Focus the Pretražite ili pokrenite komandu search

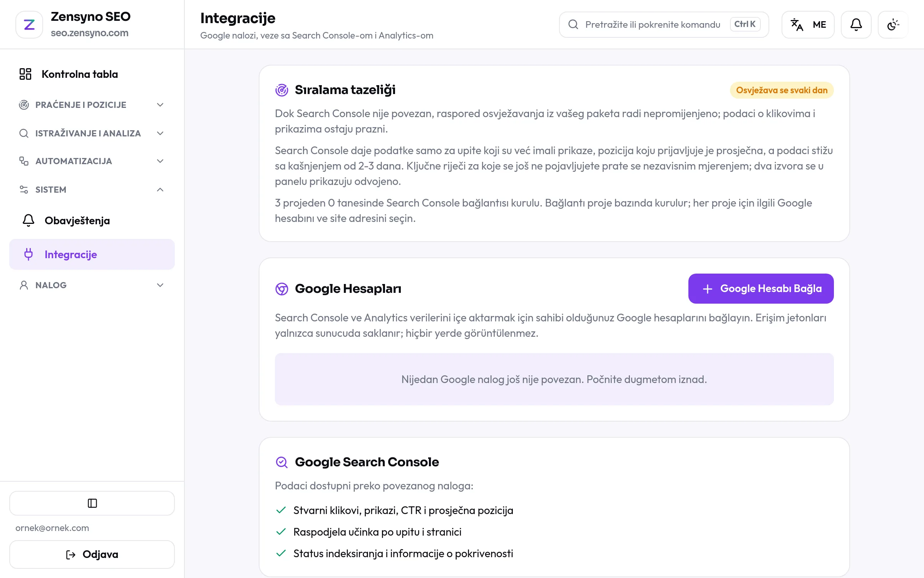[664, 25]
